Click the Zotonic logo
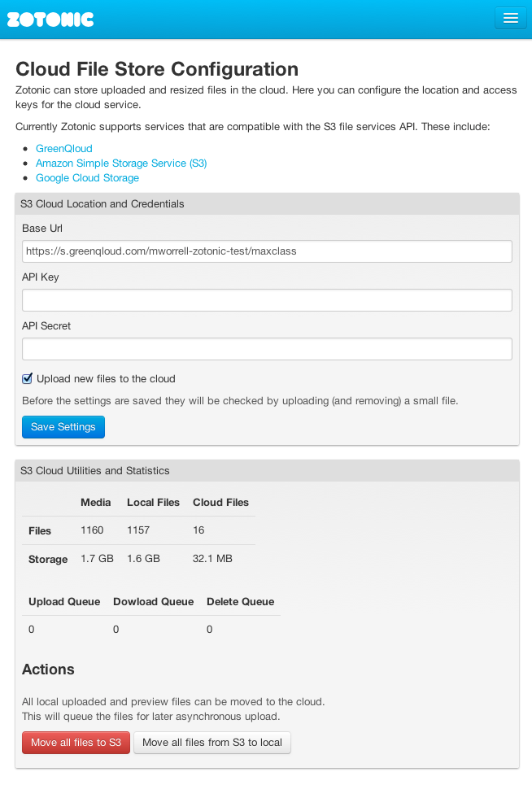Screen dimensions: 532x785 50,19
